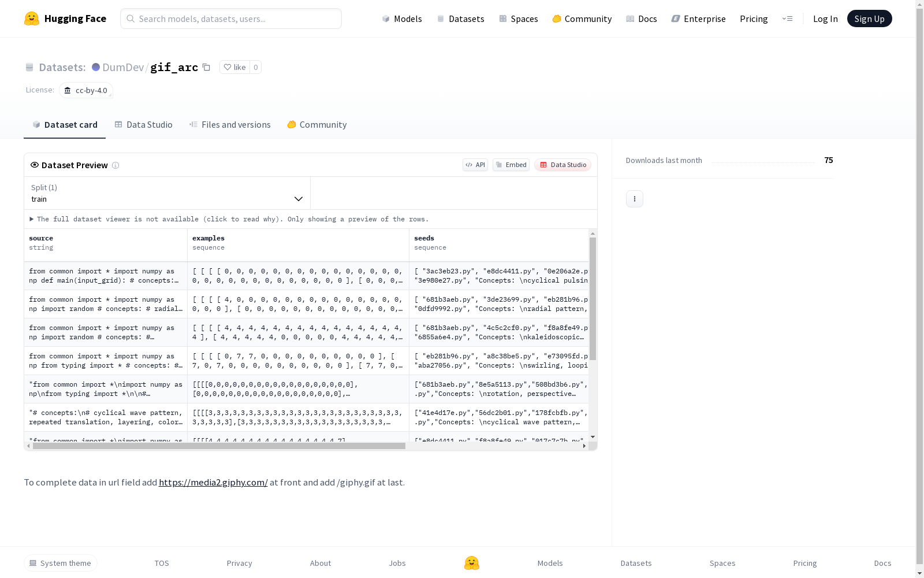Image resolution: width=924 pixels, height=578 pixels.
Task: Copy dataset name with the copy icon
Action: (x=206, y=67)
